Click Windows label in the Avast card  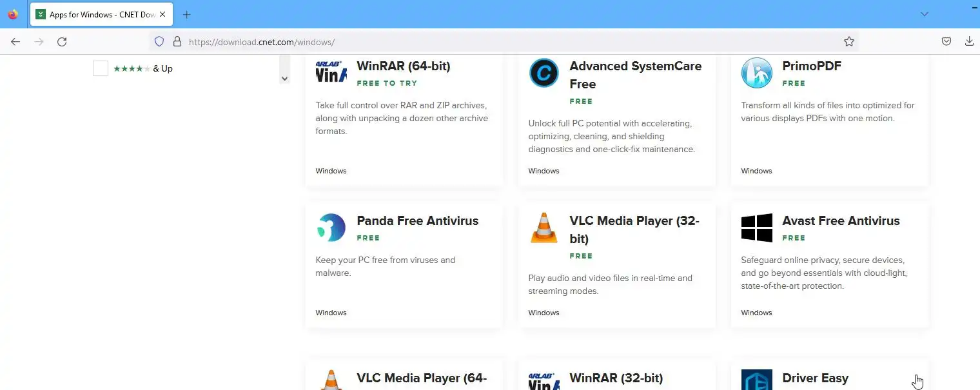(756, 313)
